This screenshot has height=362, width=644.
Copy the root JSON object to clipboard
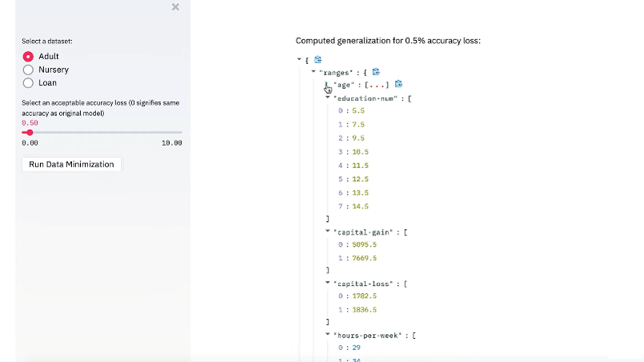(318, 60)
